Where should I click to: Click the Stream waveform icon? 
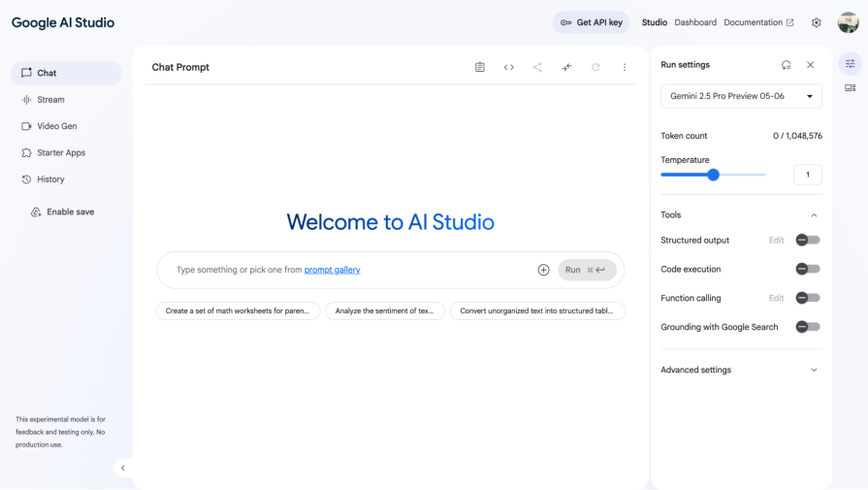(26, 100)
